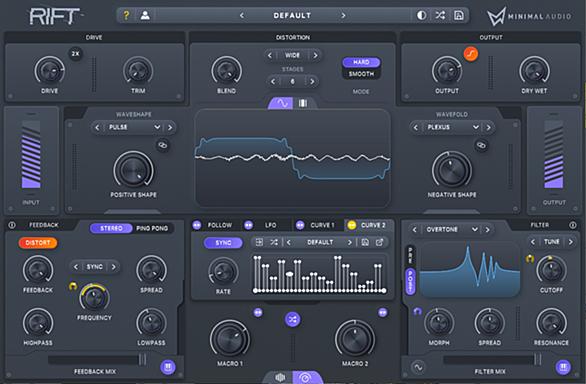The width and height of the screenshot is (586, 384).
Task: Switch to the bars view tab
Action: pyautogui.click(x=303, y=103)
